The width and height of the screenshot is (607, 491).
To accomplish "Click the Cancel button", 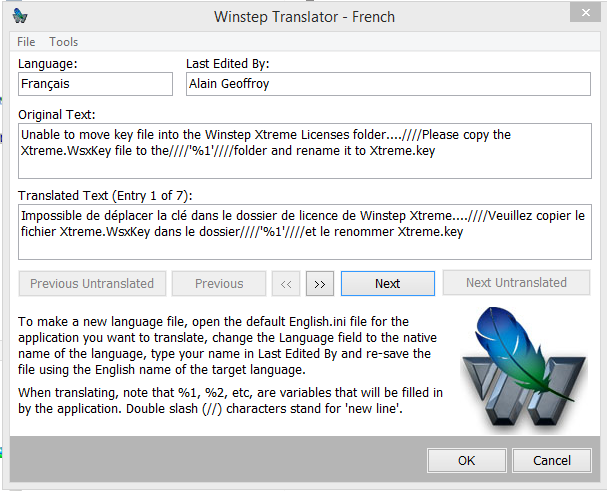I will [552, 461].
